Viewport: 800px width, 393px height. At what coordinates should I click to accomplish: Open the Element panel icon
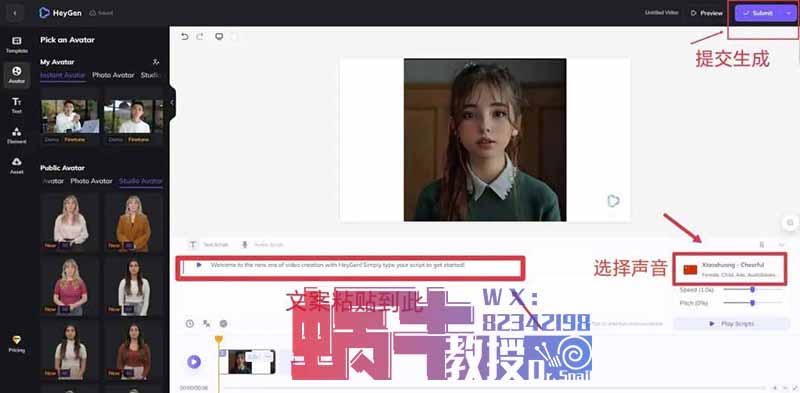[17, 135]
